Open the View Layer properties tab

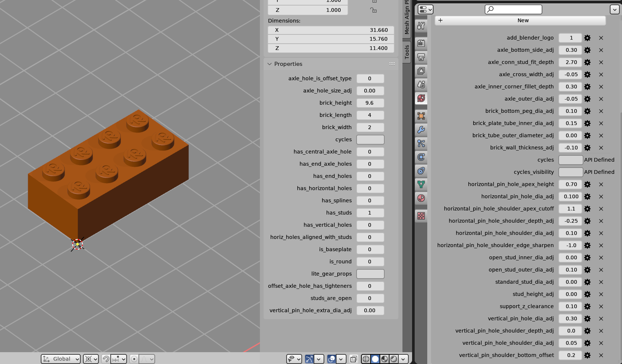421,71
